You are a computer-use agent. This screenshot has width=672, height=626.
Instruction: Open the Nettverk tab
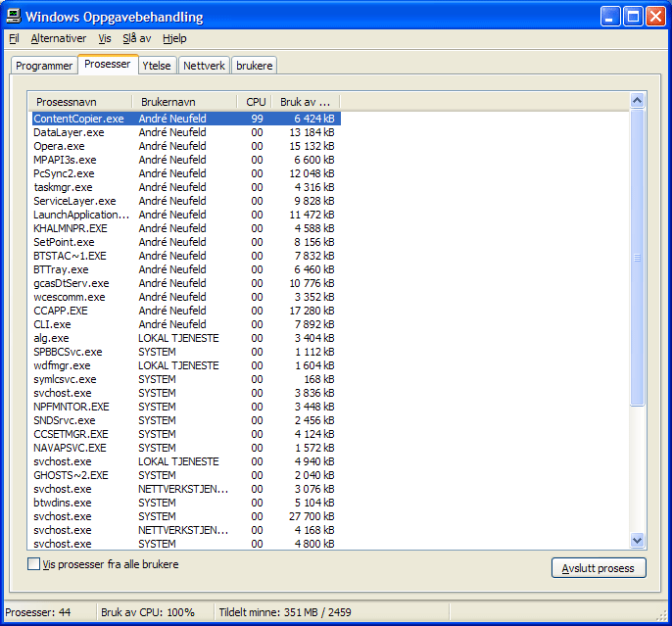tap(204, 66)
